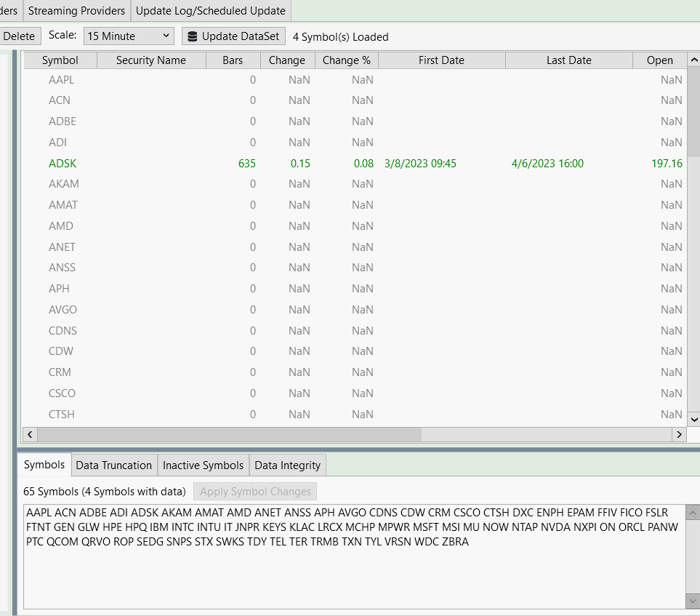700x616 pixels.
Task: Select the CRM symbol row
Action: coord(355,372)
